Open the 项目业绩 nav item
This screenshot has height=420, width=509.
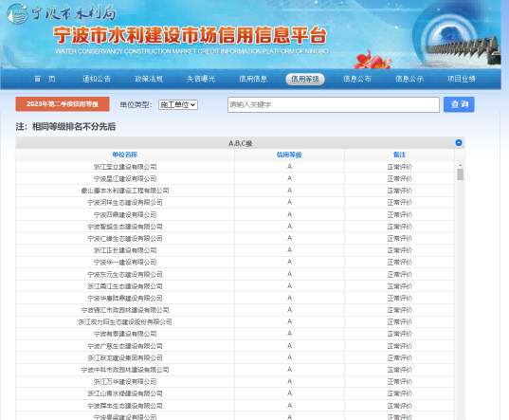click(x=462, y=79)
